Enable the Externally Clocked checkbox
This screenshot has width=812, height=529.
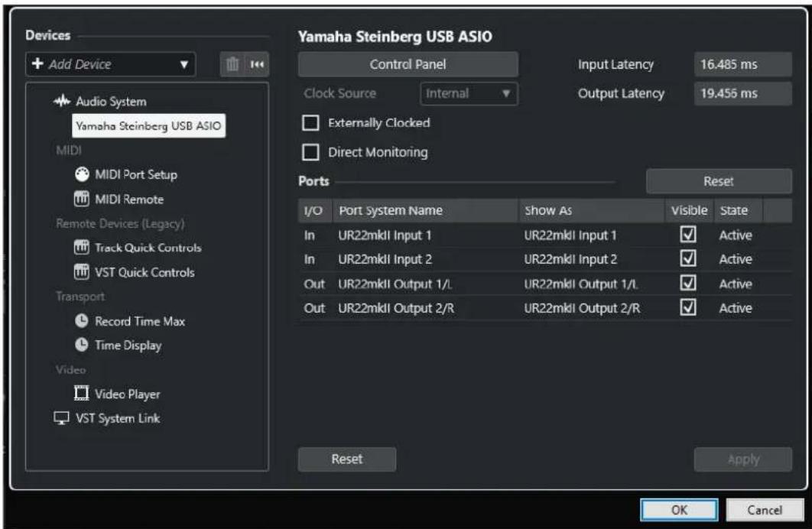[x=310, y=122]
